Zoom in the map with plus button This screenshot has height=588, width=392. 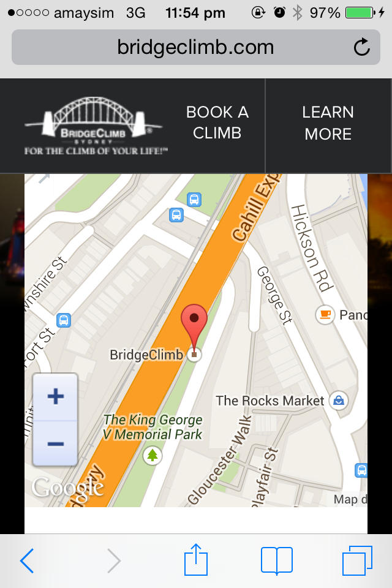[x=56, y=397]
